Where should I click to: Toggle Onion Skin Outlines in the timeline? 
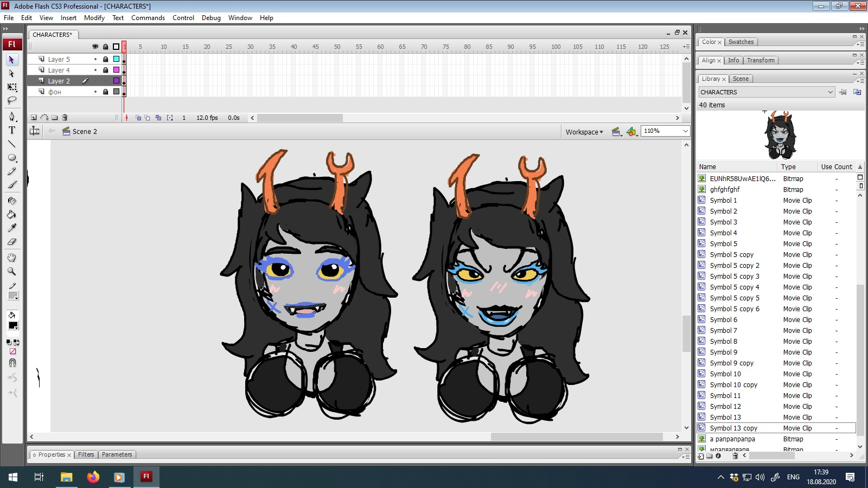point(148,118)
